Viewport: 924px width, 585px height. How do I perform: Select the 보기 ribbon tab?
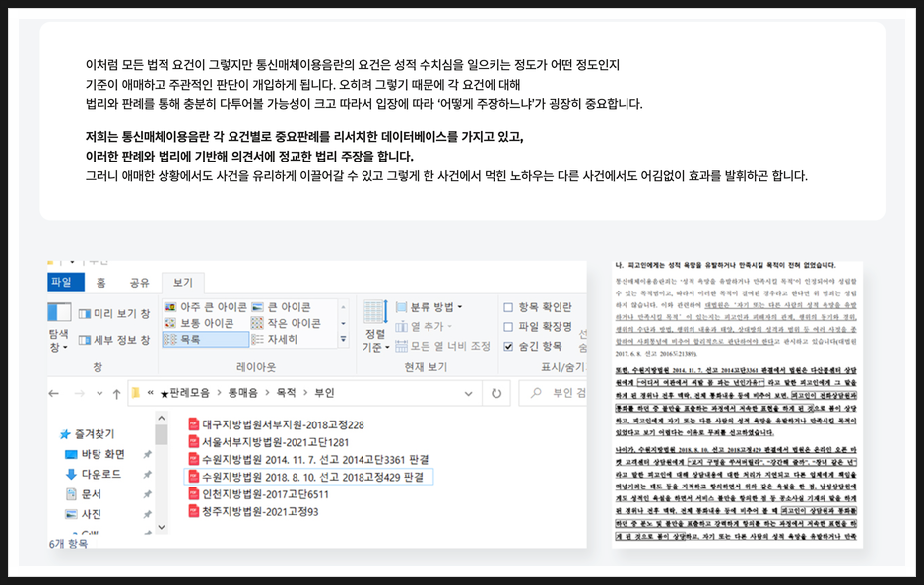point(182,283)
